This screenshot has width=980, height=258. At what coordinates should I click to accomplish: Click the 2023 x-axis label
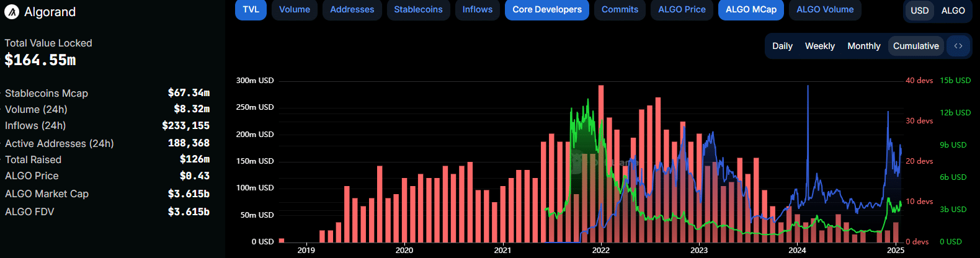pos(699,251)
